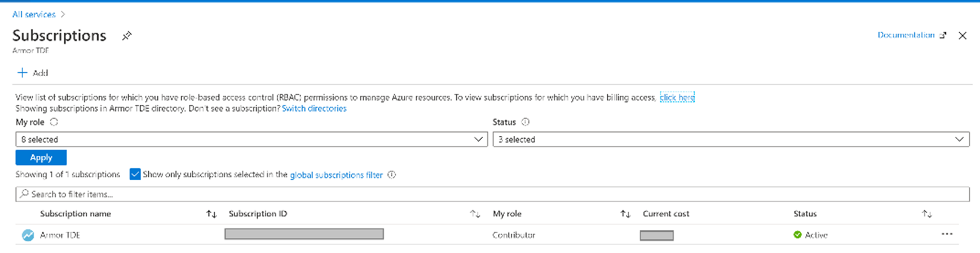Sort by Status column arrows

coord(926,214)
